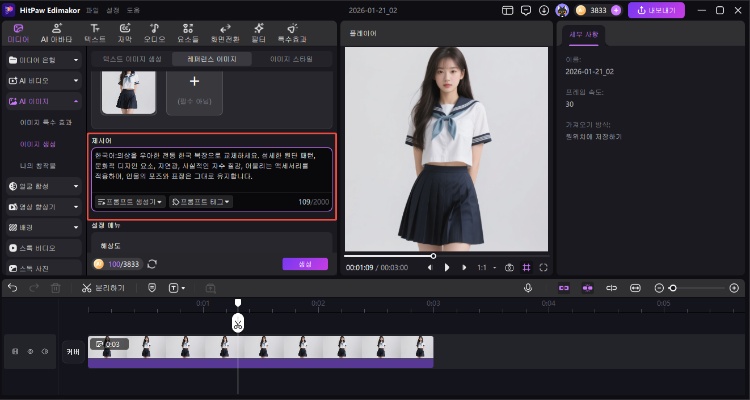Open the AI Avatar tool

[56, 33]
